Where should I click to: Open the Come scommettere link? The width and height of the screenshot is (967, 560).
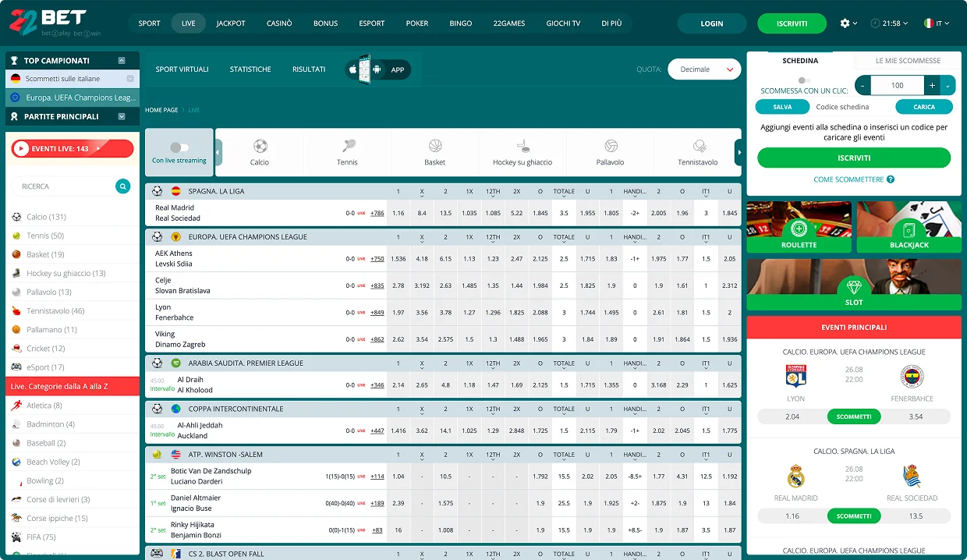point(848,179)
